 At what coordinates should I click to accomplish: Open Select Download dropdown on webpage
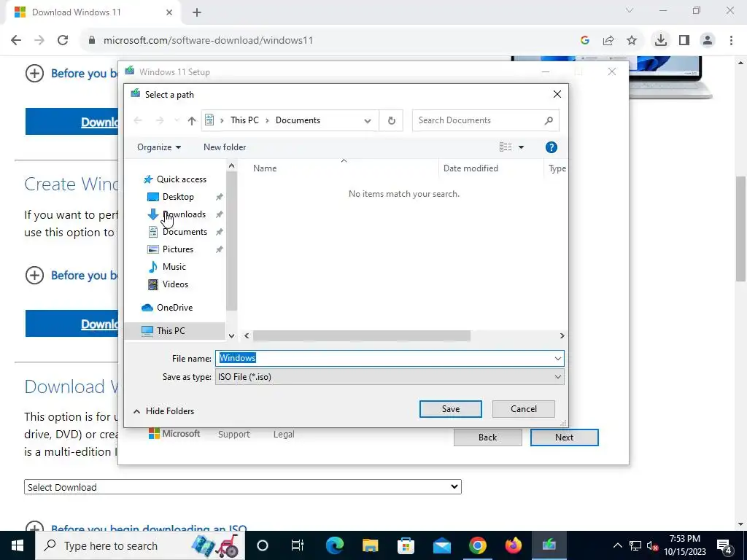click(242, 486)
